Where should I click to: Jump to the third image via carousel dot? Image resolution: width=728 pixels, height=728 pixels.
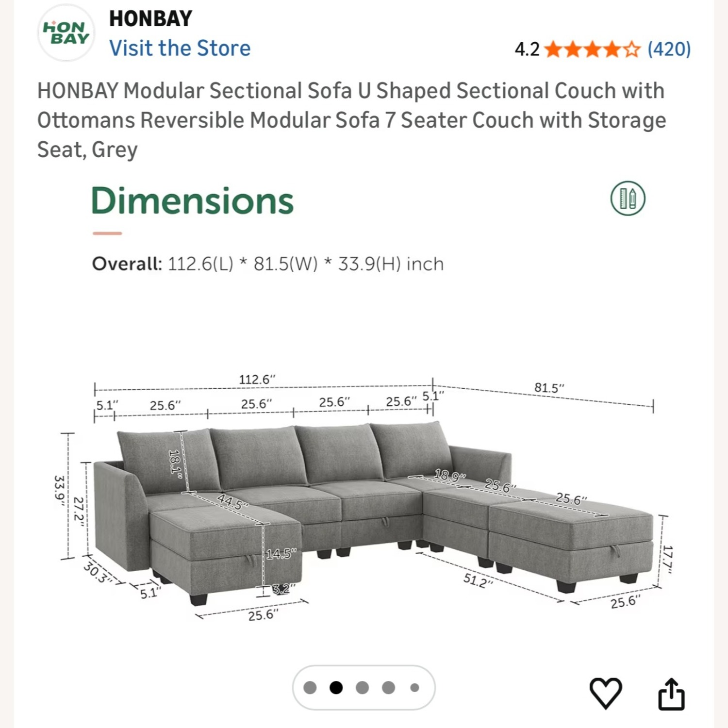(x=361, y=687)
